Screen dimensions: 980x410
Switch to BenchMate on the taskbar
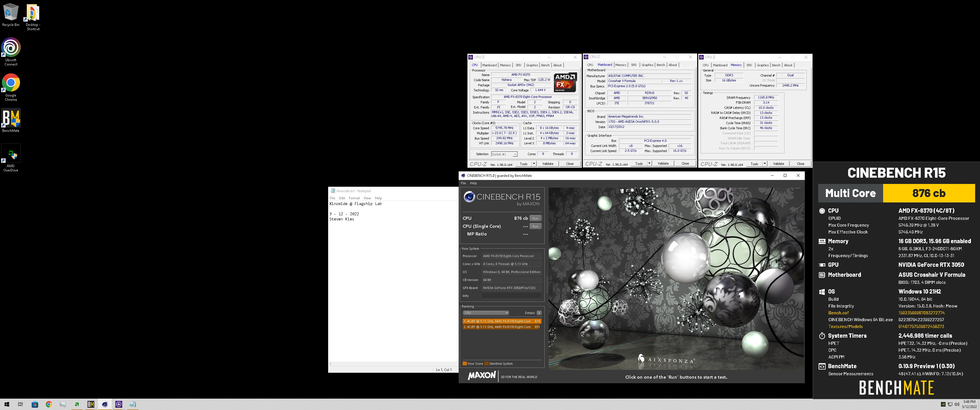coord(91,404)
